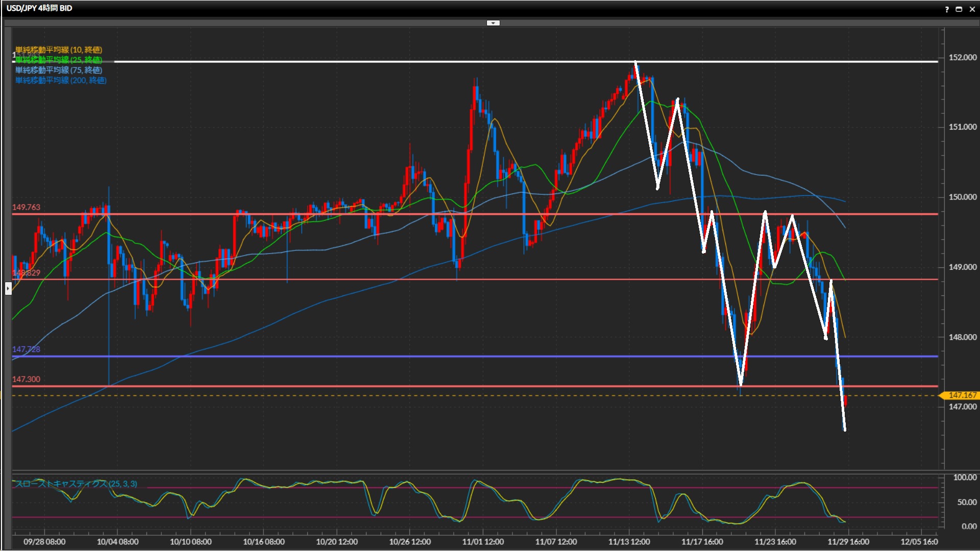Image resolution: width=980 pixels, height=551 pixels.
Task: Click the 11/13 12:00 time axis label
Action: point(629,542)
